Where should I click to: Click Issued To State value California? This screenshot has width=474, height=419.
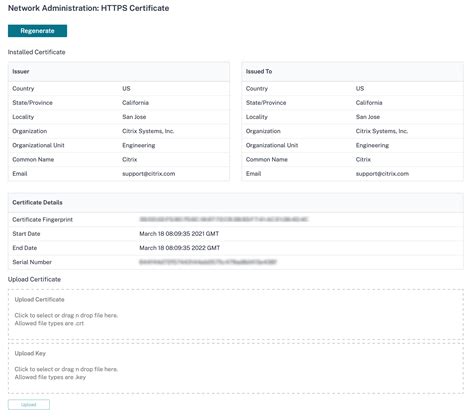[369, 103]
